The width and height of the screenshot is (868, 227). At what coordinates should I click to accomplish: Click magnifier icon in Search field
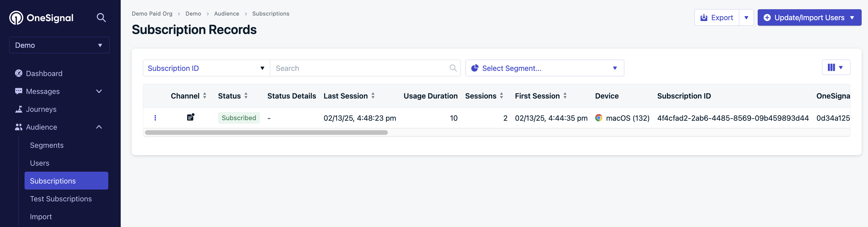[453, 68]
